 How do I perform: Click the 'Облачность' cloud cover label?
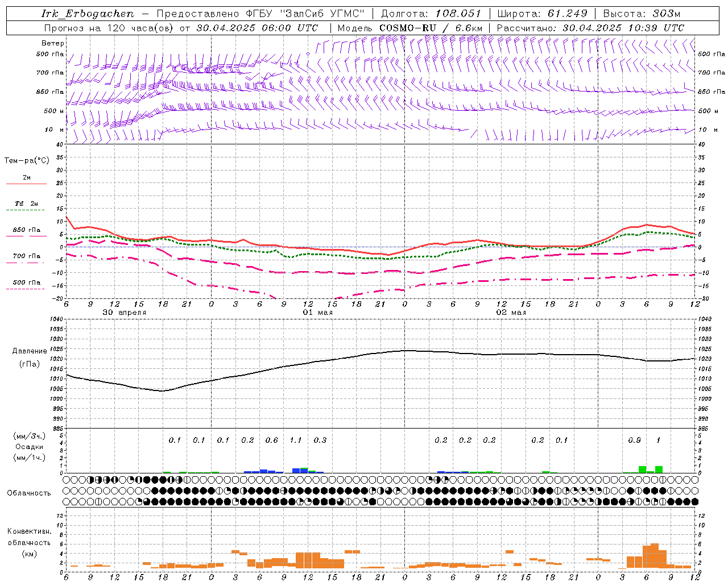point(29,493)
